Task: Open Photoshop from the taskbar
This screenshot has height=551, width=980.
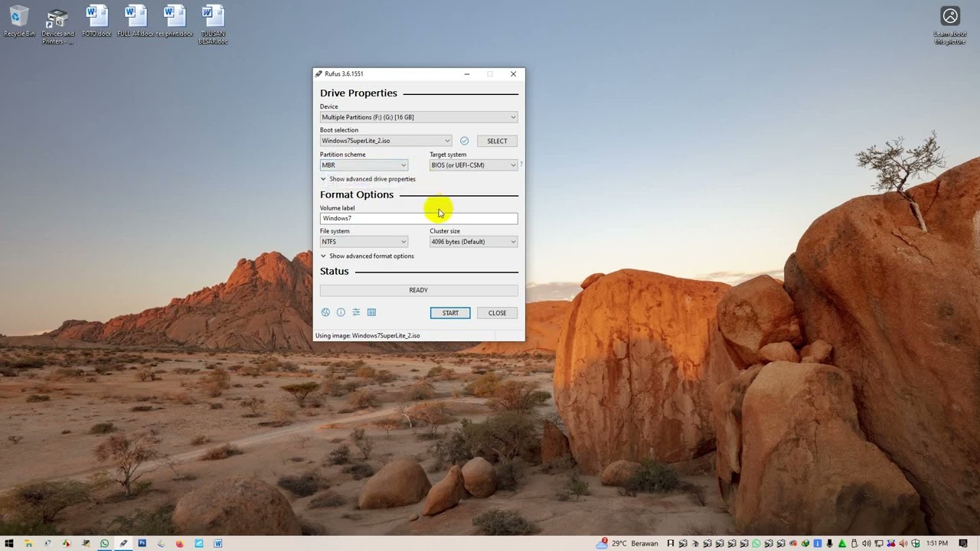Action: point(142,543)
